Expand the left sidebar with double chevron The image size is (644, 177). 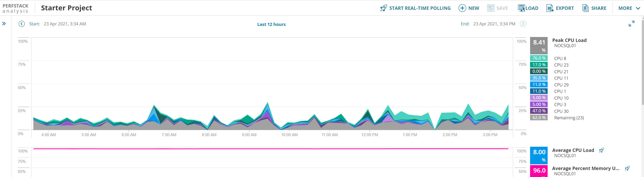click(x=4, y=24)
